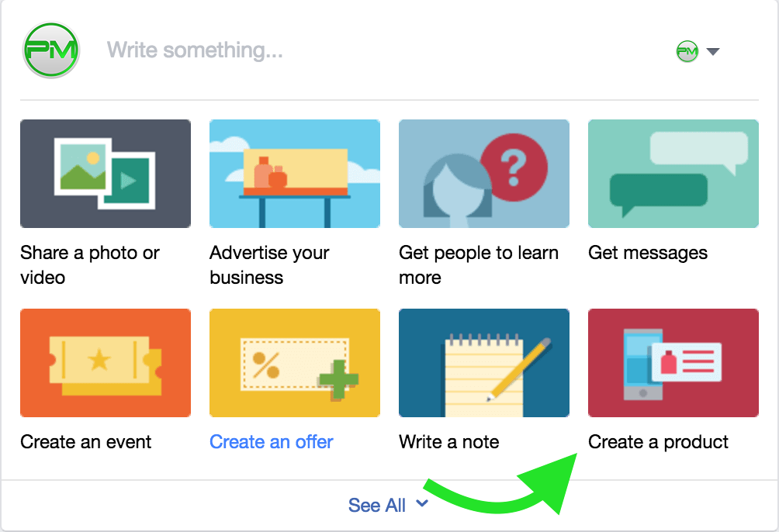Click the Create a product label
The width and height of the screenshot is (779, 532).
(658, 441)
